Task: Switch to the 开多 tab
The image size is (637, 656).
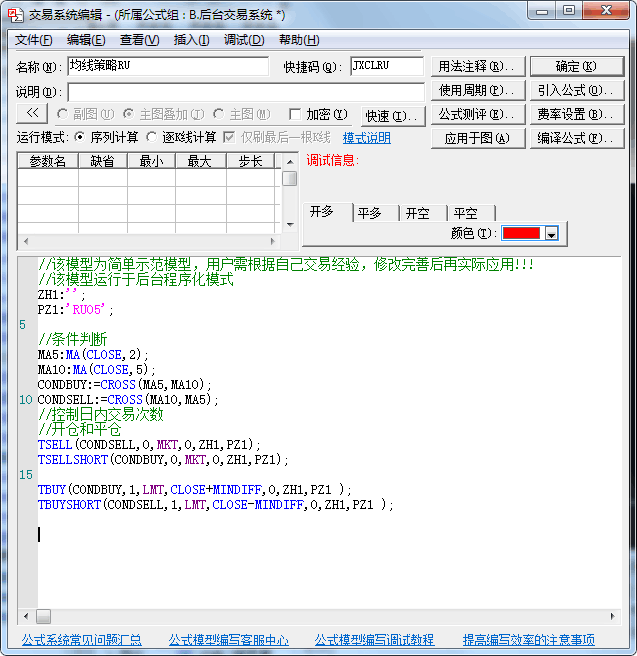Action: [x=327, y=212]
